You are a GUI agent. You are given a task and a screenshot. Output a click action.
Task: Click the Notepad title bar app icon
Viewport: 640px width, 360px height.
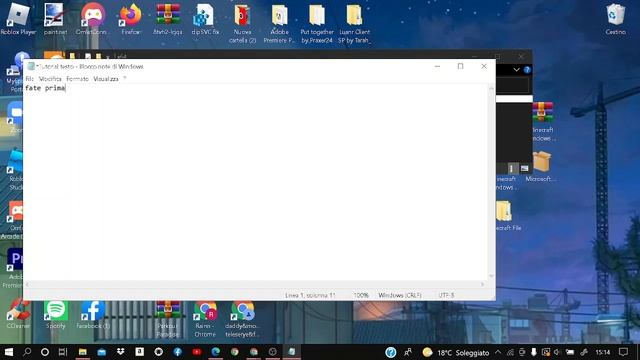coord(31,66)
